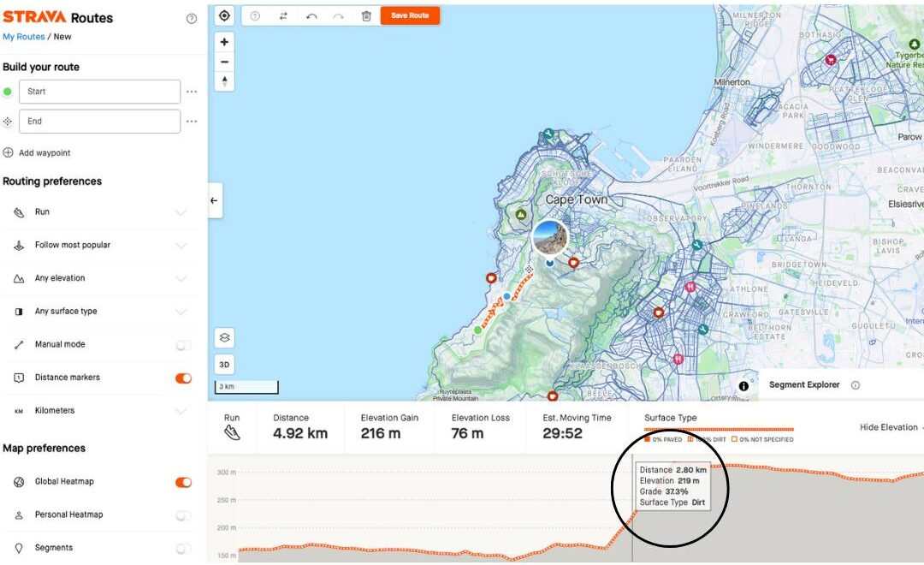Zoom in on the map

coord(224,42)
